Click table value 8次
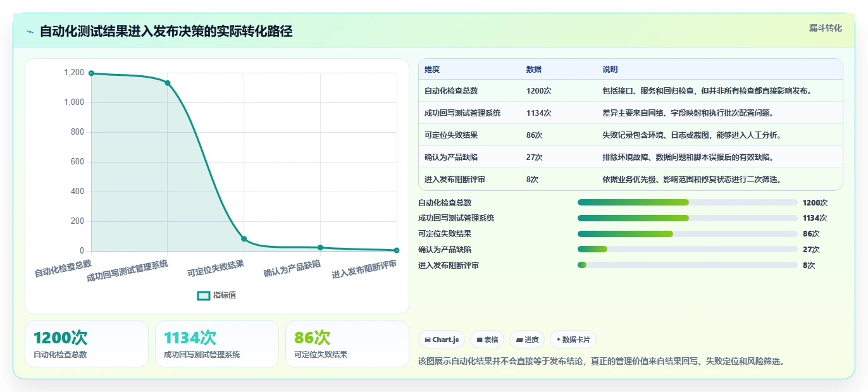Viewport: 868px width, 392px height. coord(532,180)
